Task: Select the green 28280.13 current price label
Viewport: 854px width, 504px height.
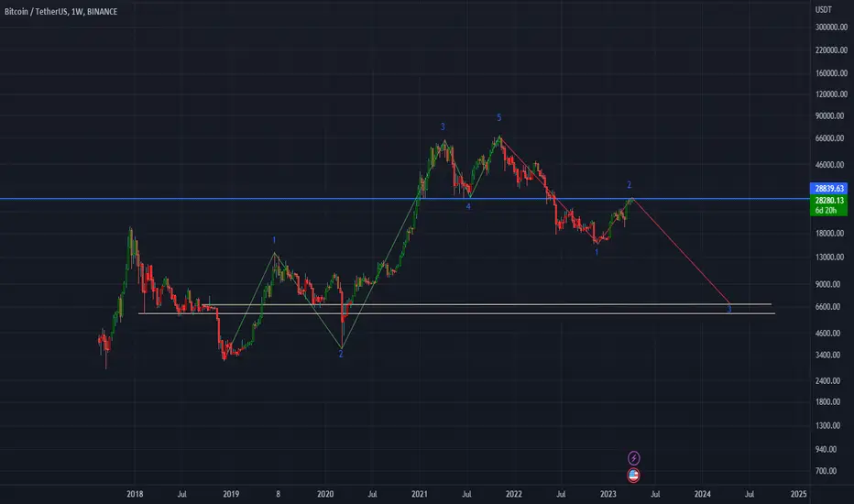Action: click(x=829, y=201)
